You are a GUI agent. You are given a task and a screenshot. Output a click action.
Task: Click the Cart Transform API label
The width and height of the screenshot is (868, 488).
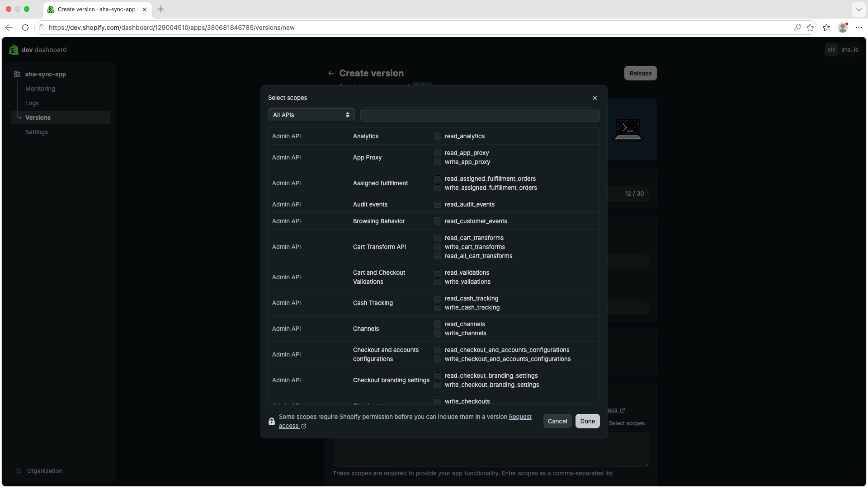coord(379,247)
